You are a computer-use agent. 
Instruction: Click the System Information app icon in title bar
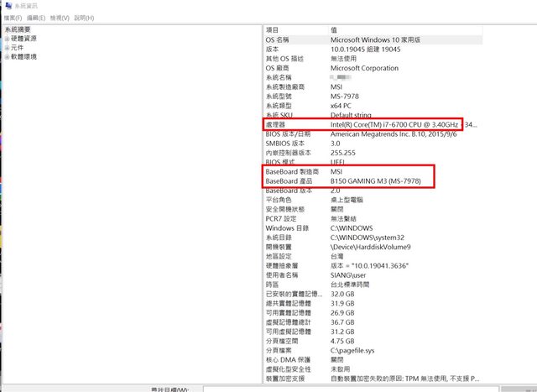(8, 5)
